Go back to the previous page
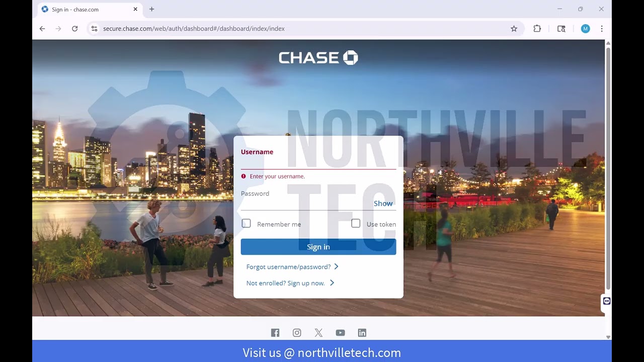The height and width of the screenshot is (362, 644). [42, 29]
